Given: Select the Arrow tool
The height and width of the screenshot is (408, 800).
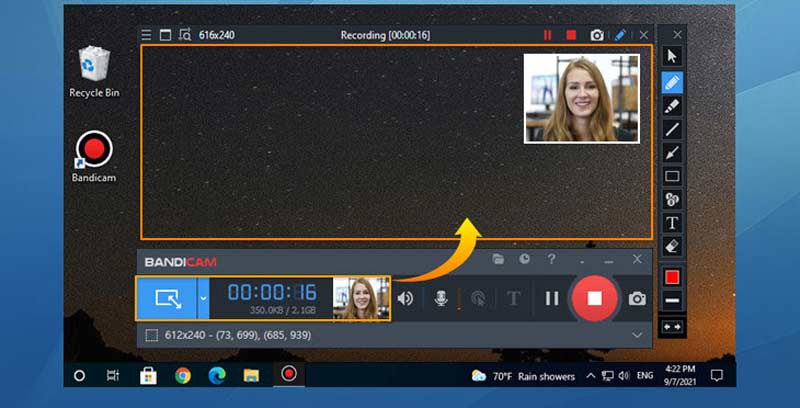Looking at the screenshot, I should coord(672,152).
